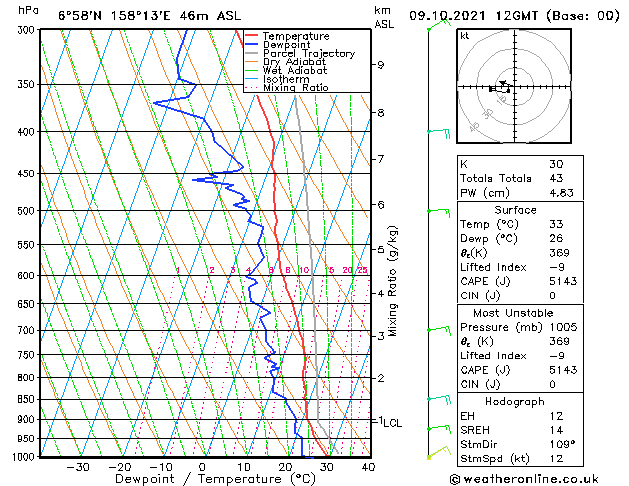Click the 'Dewpoint / Temperature (°C)' axis title

[215, 479]
